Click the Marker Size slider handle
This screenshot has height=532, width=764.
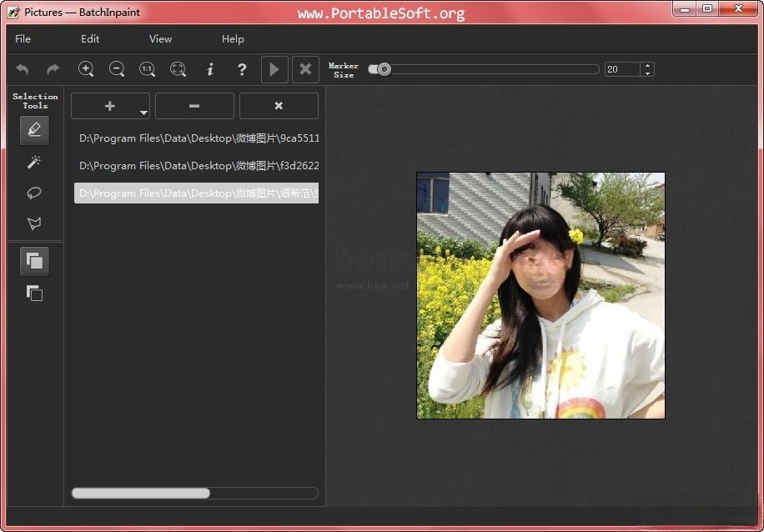coord(384,69)
